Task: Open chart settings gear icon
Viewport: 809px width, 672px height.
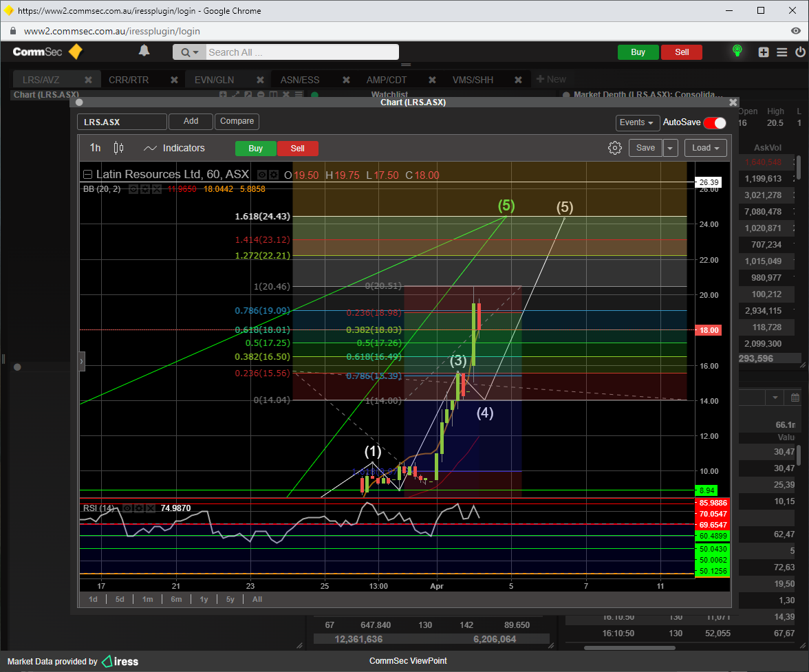Action: coord(615,148)
